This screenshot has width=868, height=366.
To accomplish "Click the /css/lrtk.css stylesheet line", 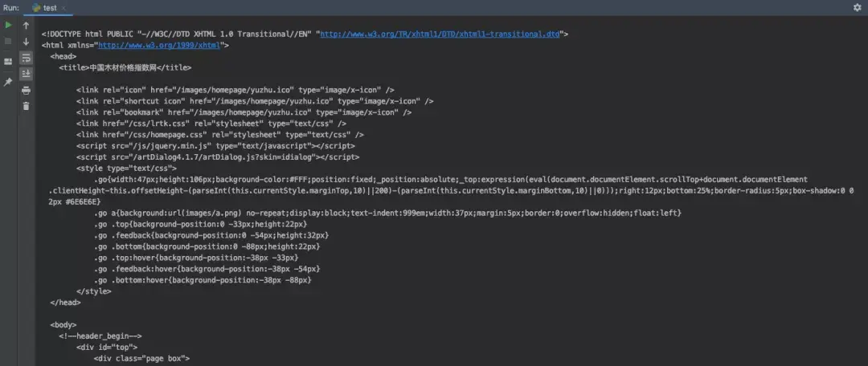I will point(211,124).
